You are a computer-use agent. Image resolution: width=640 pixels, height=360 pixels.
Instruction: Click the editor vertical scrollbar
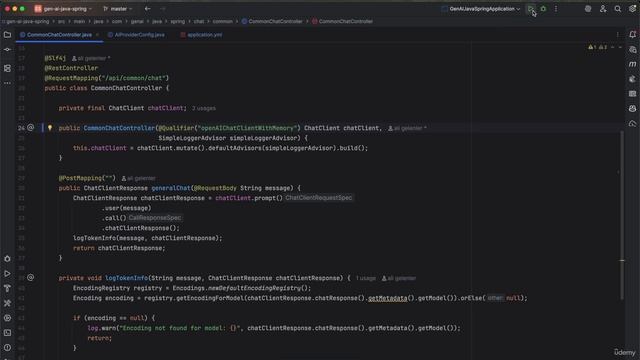[622, 214]
